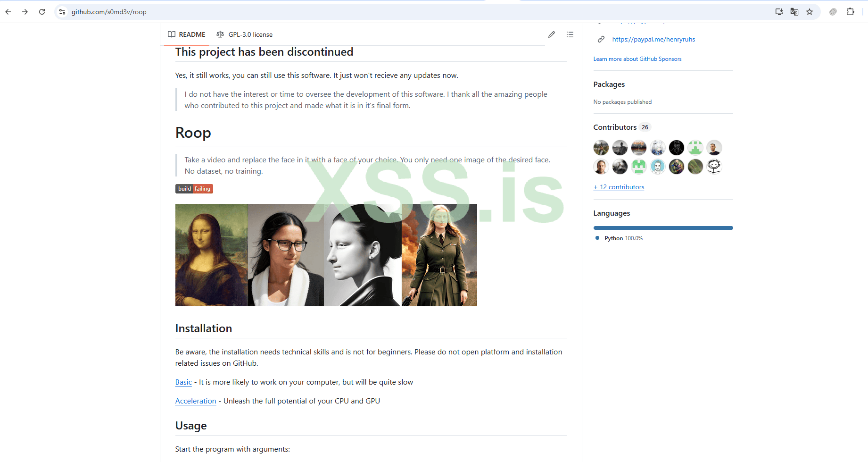Click the Python language bar
The width and height of the screenshot is (868, 462).
click(663, 228)
